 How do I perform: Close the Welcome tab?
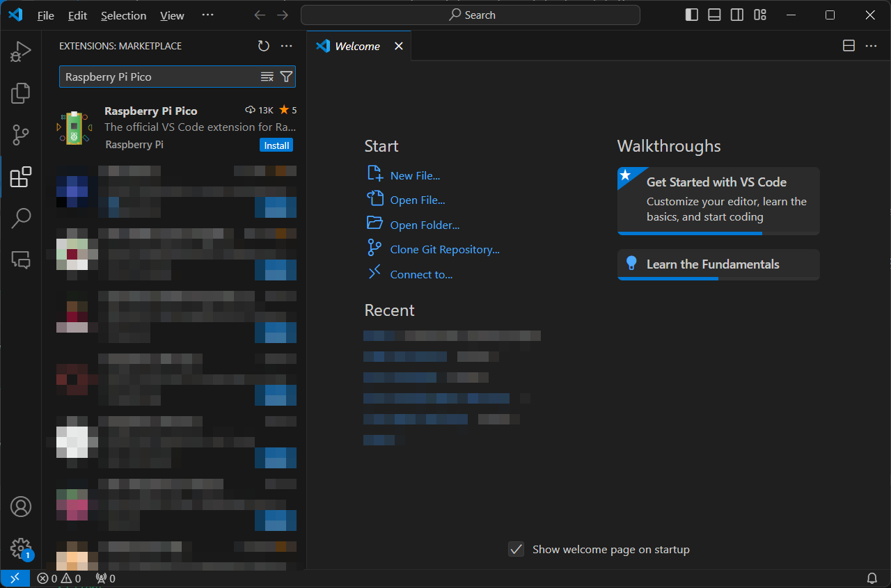pos(399,46)
